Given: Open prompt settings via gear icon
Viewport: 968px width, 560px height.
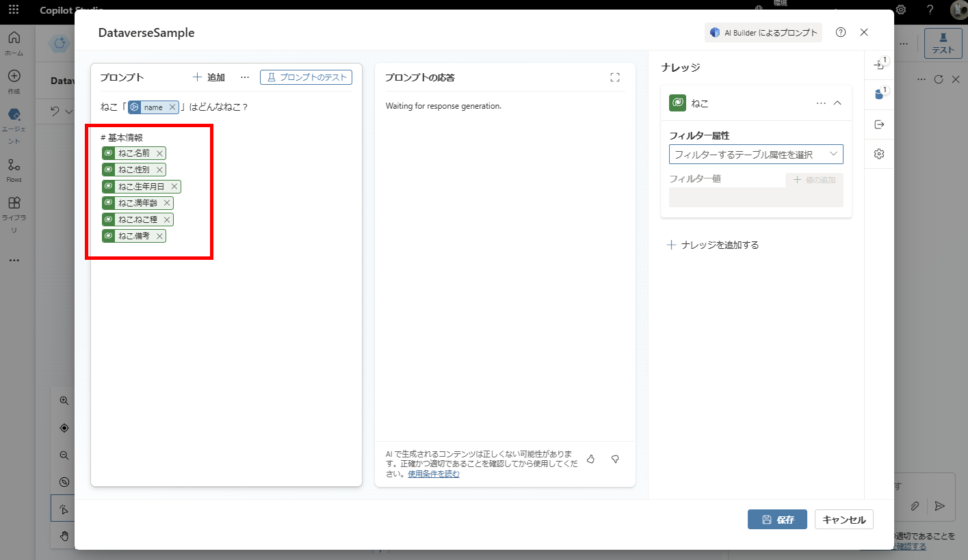Looking at the screenshot, I should tap(879, 153).
